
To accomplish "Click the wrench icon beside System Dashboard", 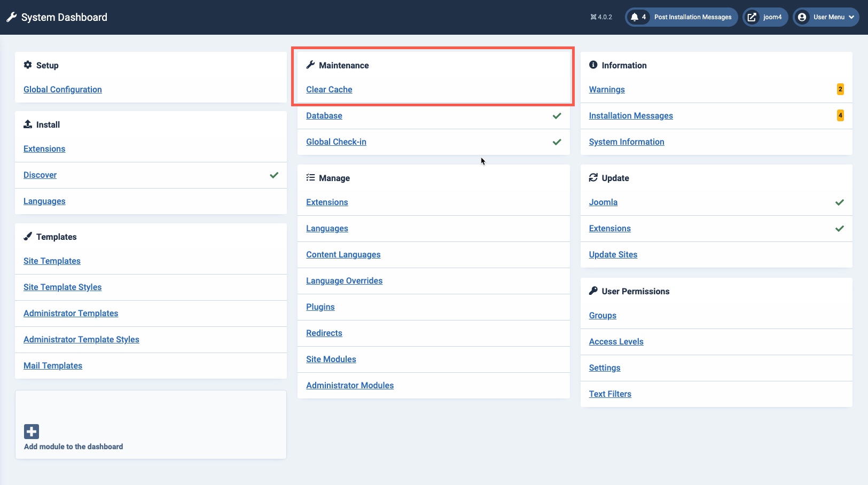I will click(11, 17).
